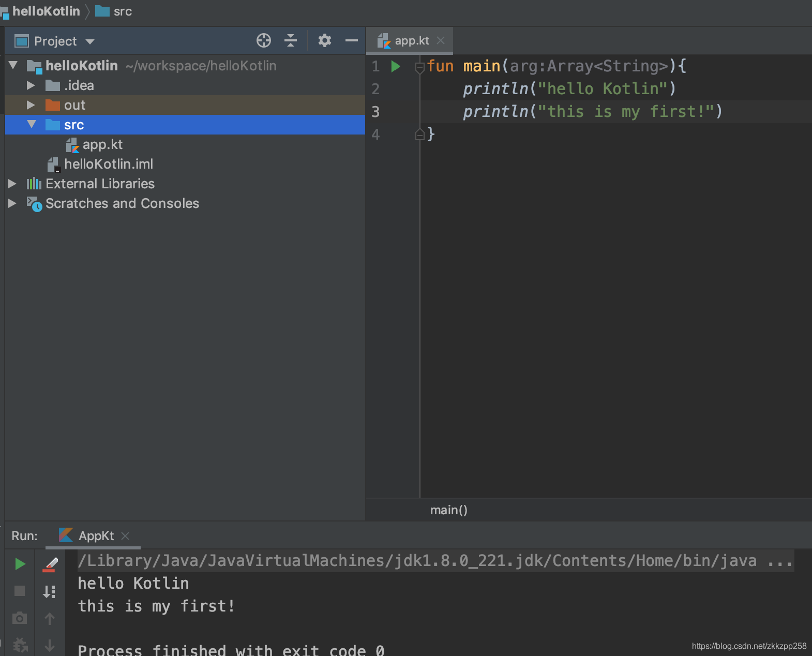Place cursor on println "hello Kotlin" line
The height and width of the screenshot is (656, 812).
click(569, 89)
